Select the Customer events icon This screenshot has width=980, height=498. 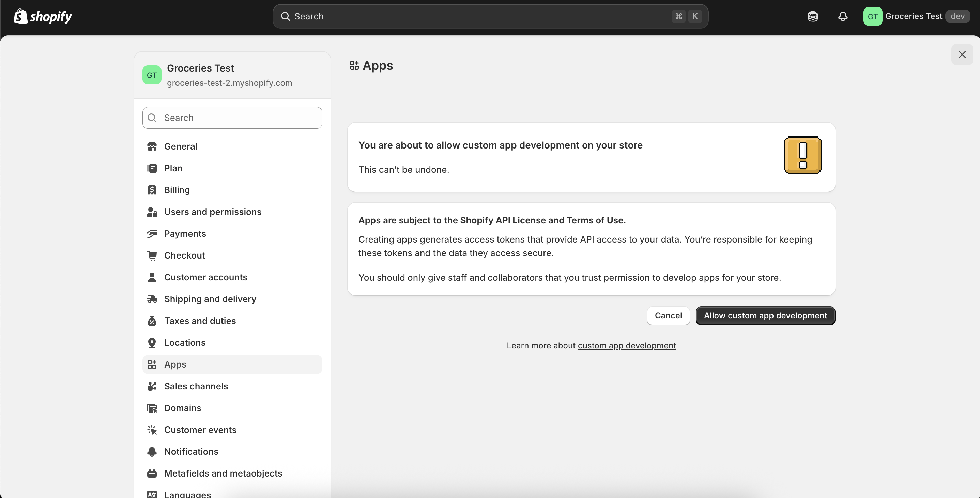[152, 430]
